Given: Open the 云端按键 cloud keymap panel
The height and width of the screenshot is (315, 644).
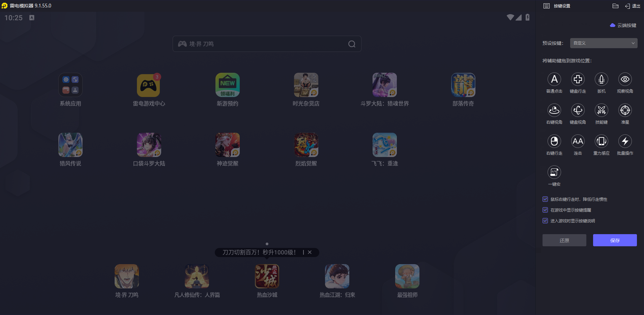Looking at the screenshot, I should coord(623,25).
